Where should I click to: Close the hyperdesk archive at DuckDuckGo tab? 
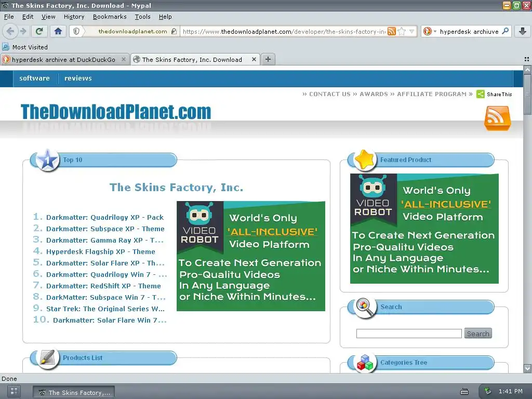click(x=124, y=59)
